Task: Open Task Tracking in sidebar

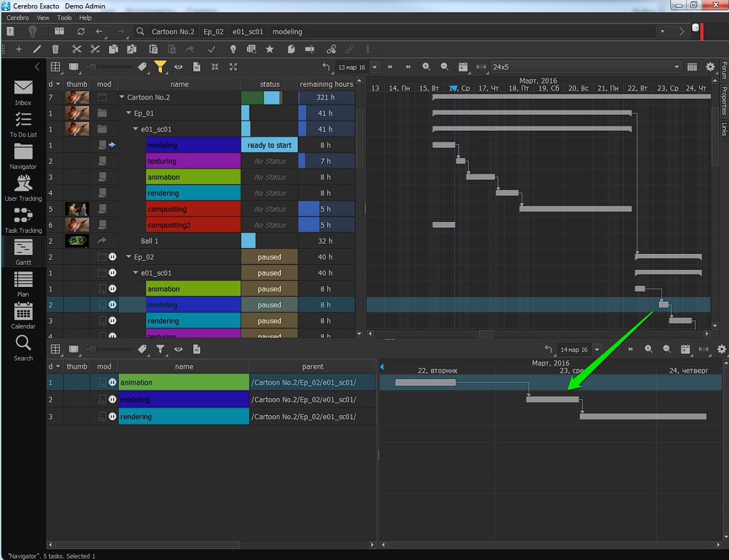Action: [23, 221]
